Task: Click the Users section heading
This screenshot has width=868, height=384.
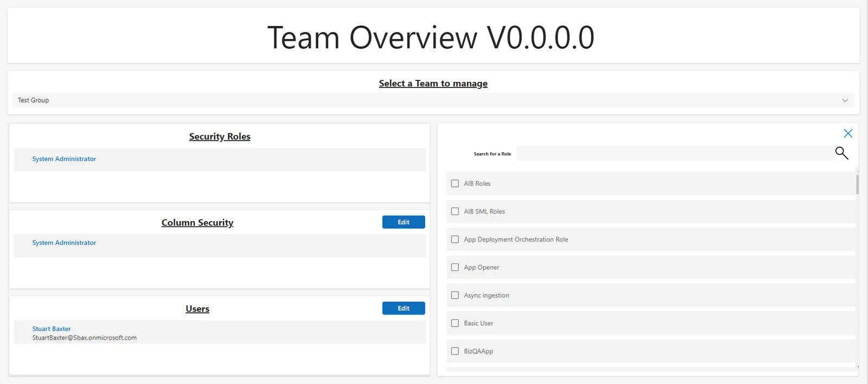Action: [x=197, y=309]
